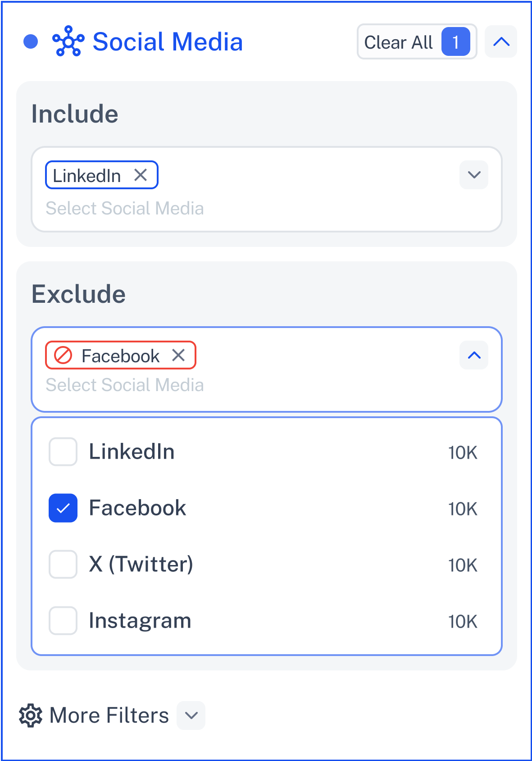Viewport: 532px width, 761px height.
Task: Click the More Filters label
Action: [109, 715]
